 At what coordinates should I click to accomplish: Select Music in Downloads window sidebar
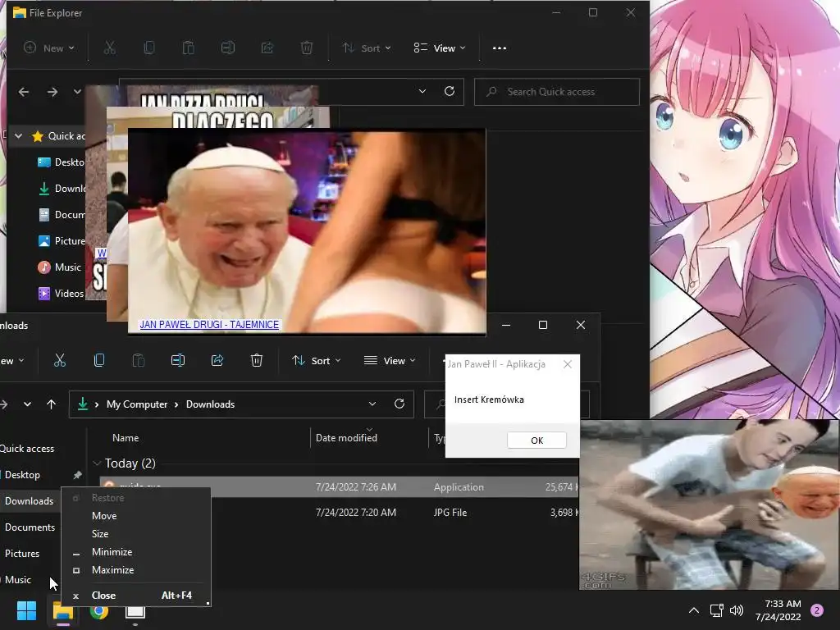[x=18, y=580]
